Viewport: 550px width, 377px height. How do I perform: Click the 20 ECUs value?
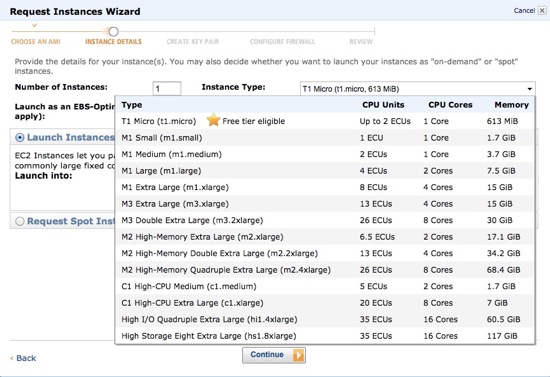coord(376,303)
